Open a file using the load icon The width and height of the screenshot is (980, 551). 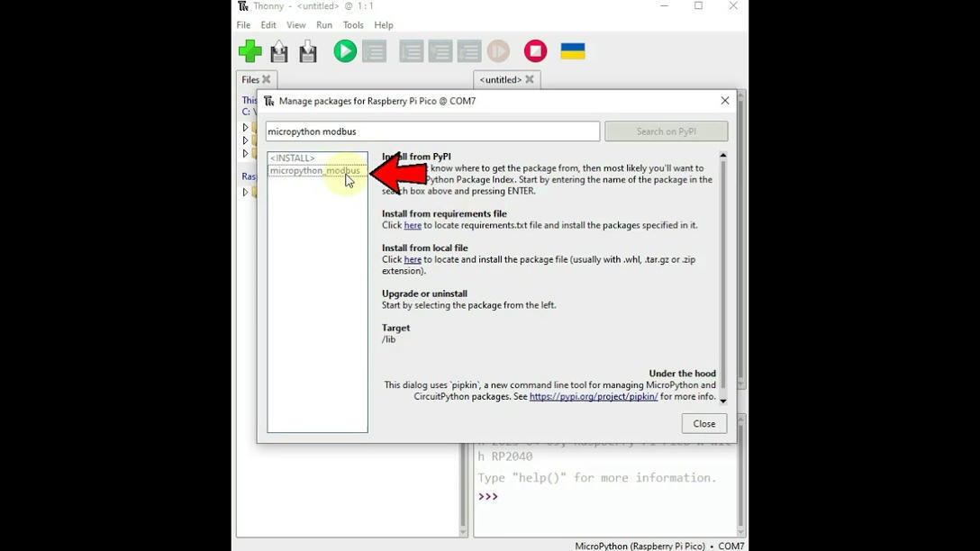[279, 51]
